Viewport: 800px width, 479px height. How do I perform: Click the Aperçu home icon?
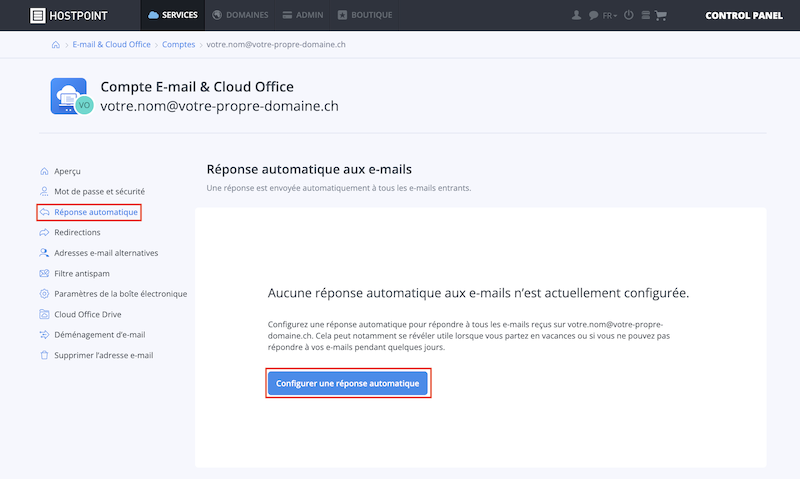pyautogui.click(x=44, y=171)
